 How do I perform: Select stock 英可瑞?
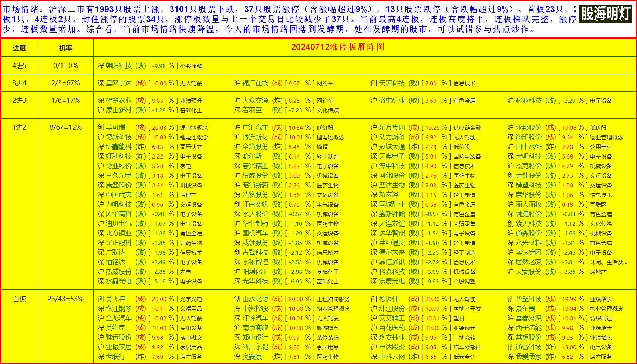pyautogui.click(x=115, y=127)
